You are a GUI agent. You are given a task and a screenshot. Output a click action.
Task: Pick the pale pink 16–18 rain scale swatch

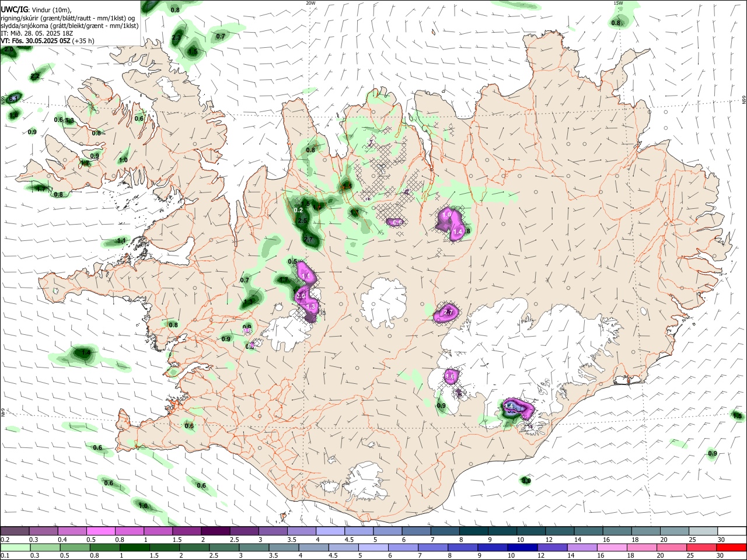click(612, 547)
